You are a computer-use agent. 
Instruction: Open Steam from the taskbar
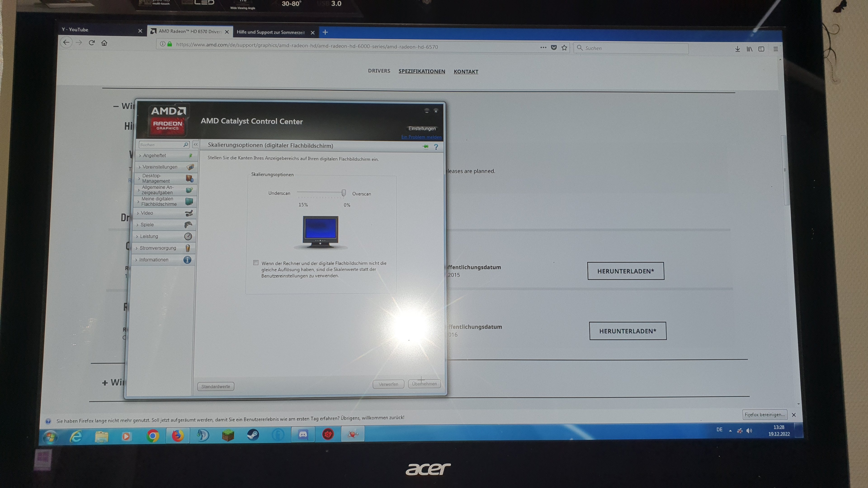(x=253, y=435)
